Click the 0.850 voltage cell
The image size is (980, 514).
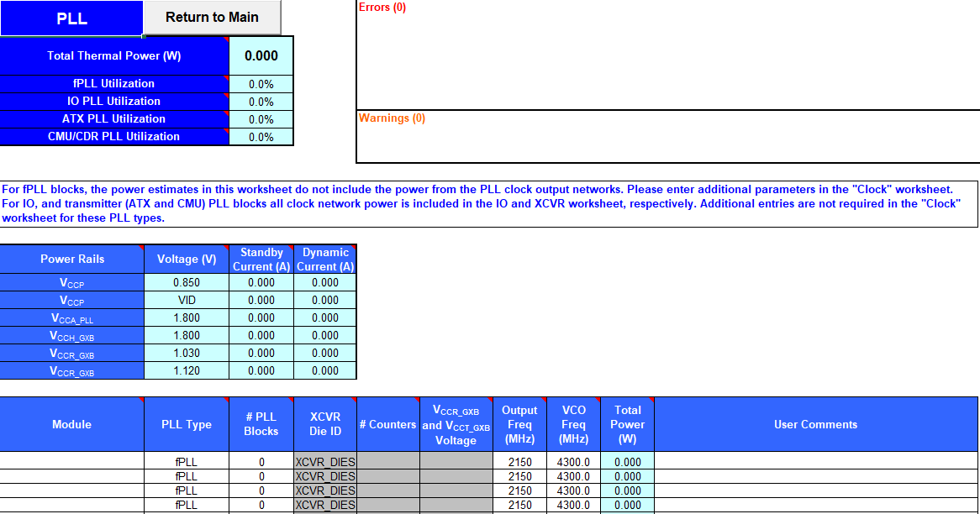[x=187, y=282]
